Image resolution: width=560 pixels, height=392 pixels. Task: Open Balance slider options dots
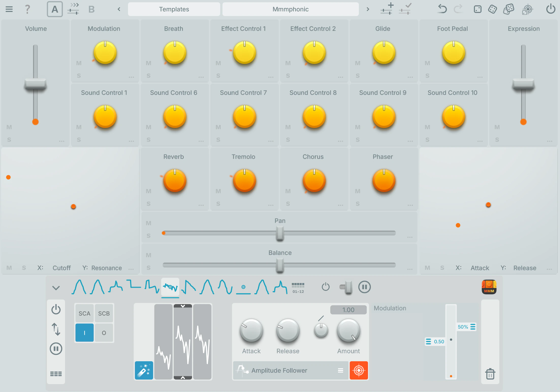[x=410, y=269]
